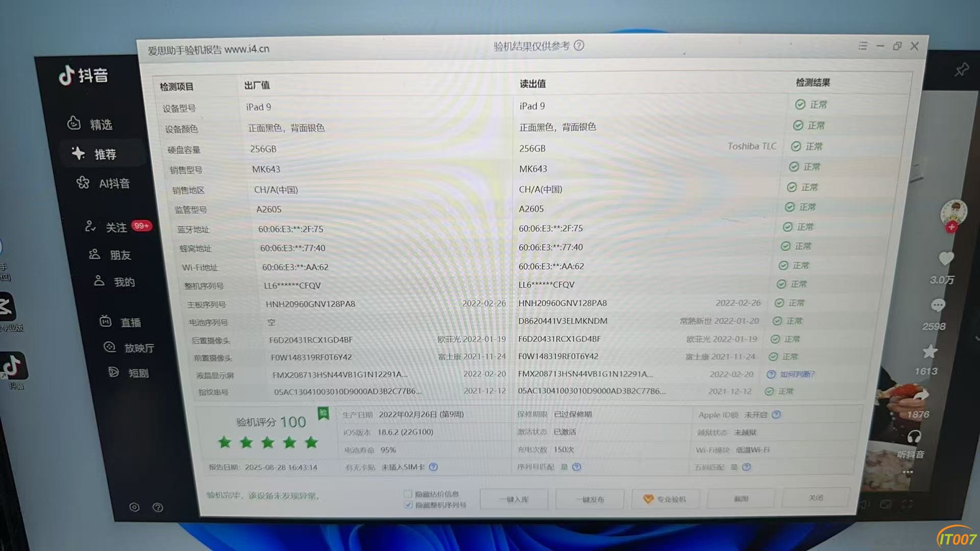Select the 出厂值 column header
The width and height of the screenshot is (980, 551).
(257, 85)
